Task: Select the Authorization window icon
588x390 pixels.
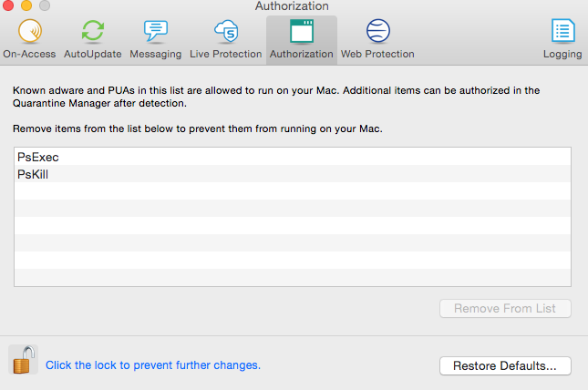Action: [302, 31]
